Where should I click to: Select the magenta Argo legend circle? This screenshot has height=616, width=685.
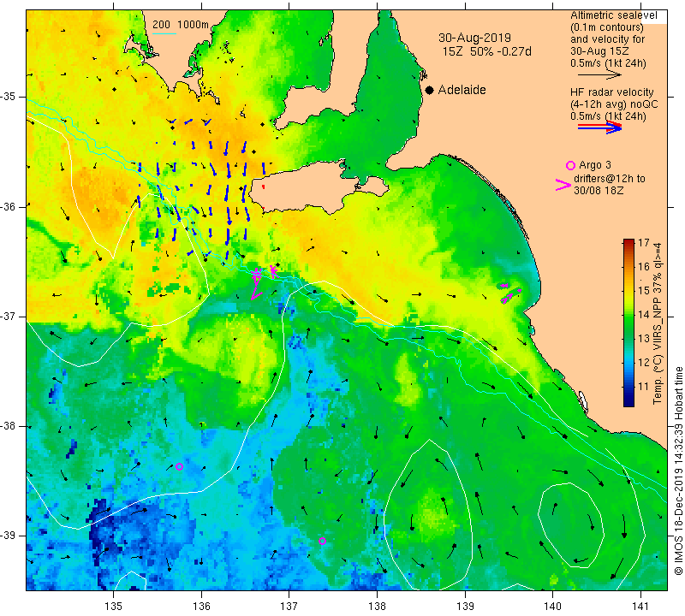click(x=570, y=165)
